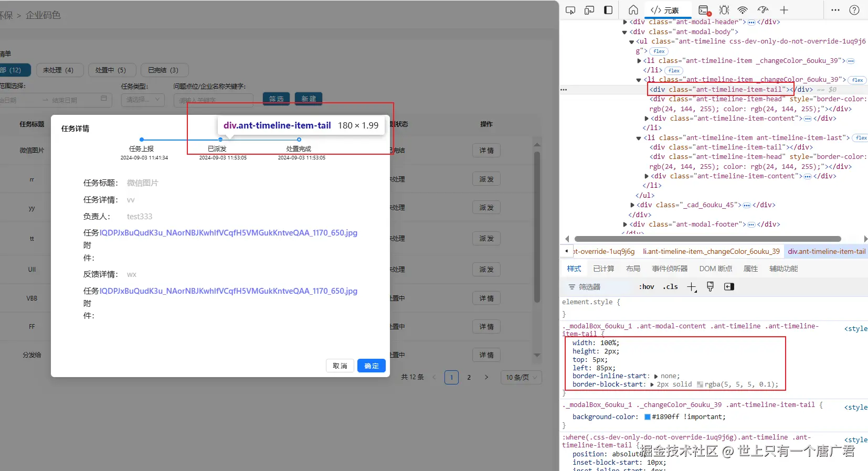Go to next page arrow in pagination

click(486, 377)
